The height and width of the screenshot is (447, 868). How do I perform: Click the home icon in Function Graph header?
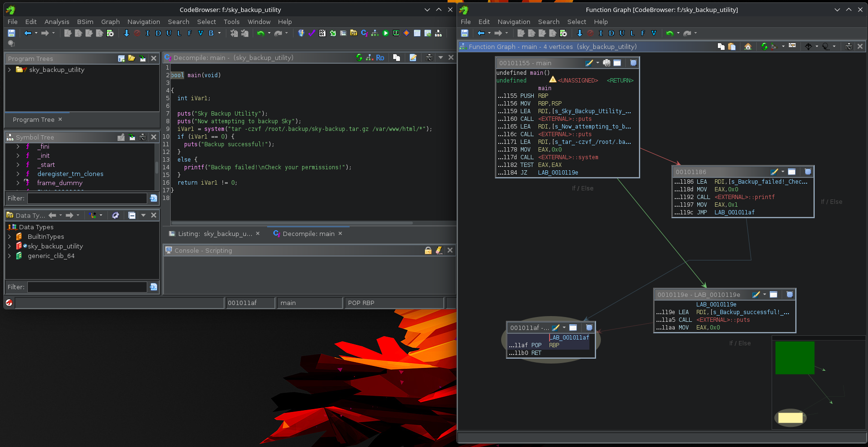coord(748,47)
